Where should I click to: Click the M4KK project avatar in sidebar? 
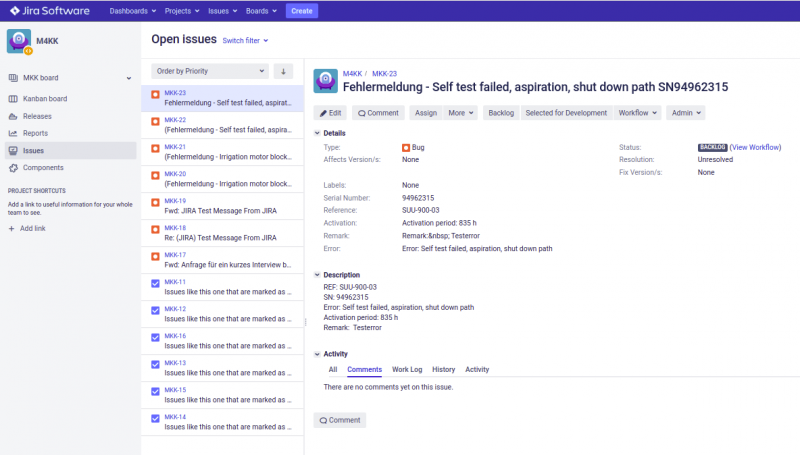pyautogui.click(x=19, y=40)
